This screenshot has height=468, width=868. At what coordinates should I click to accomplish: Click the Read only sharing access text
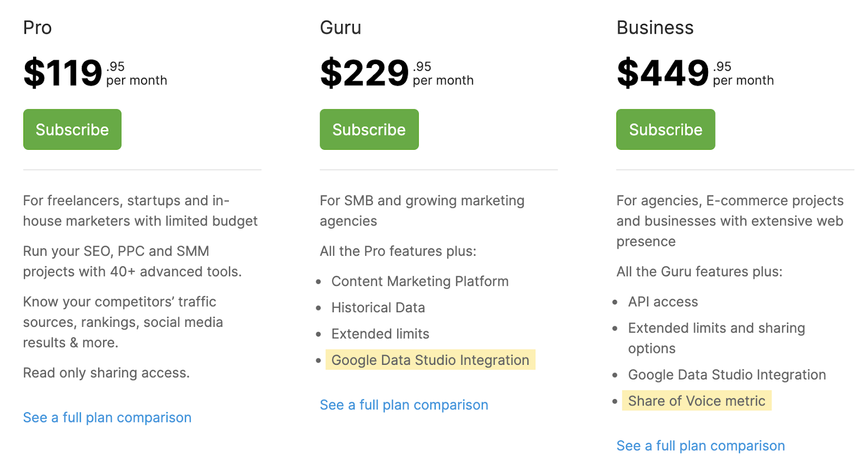[x=106, y=373]
